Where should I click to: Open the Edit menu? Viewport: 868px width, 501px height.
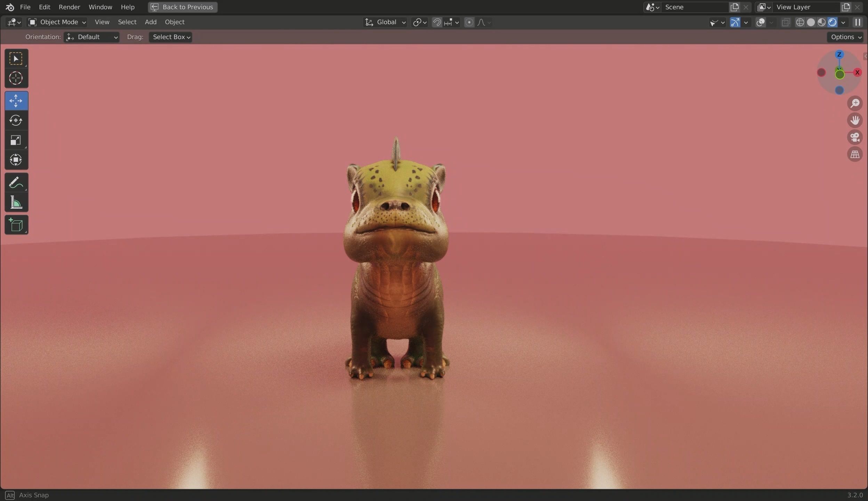click(x=45, y=7)
